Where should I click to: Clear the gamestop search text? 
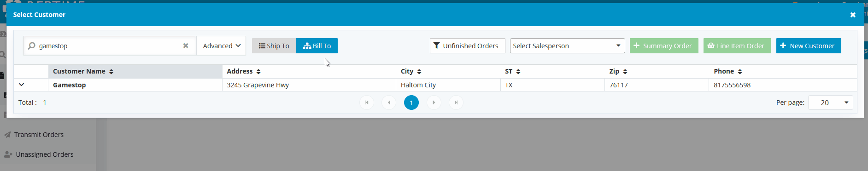click(x=186, y=46)
